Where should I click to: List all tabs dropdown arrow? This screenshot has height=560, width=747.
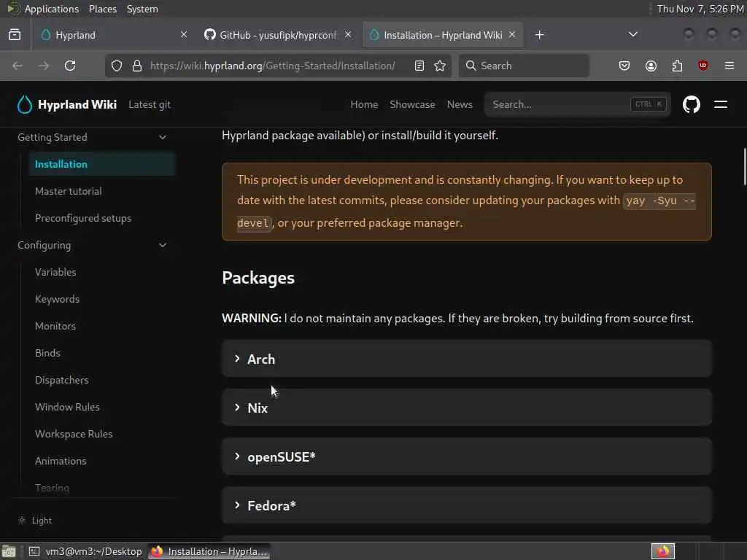tap(633, 35)
